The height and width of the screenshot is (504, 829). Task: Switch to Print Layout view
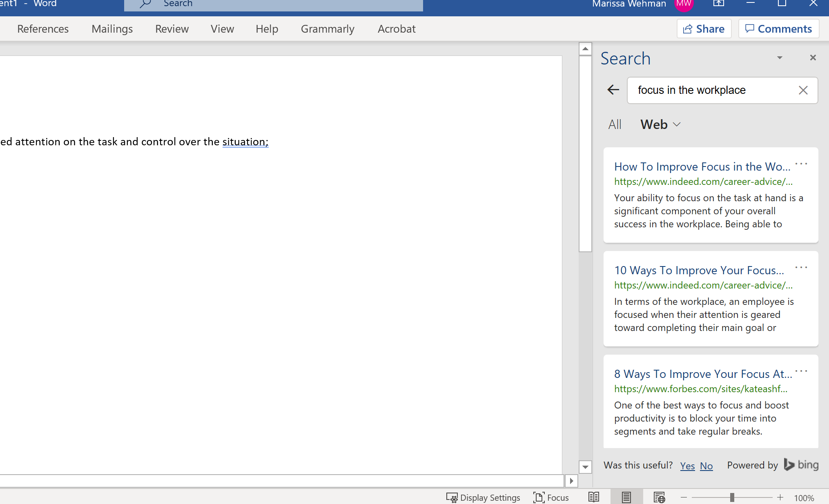(x=626, y=497)
